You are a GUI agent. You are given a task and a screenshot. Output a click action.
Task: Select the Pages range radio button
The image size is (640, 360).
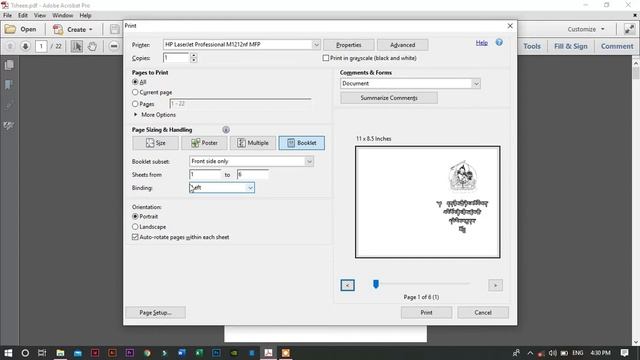pos(135,104)
